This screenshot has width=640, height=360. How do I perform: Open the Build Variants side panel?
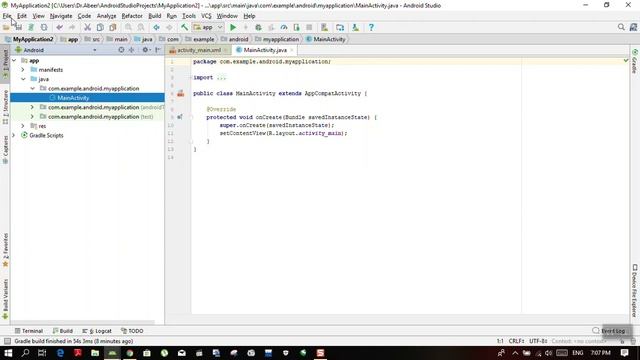click(5, 299)
